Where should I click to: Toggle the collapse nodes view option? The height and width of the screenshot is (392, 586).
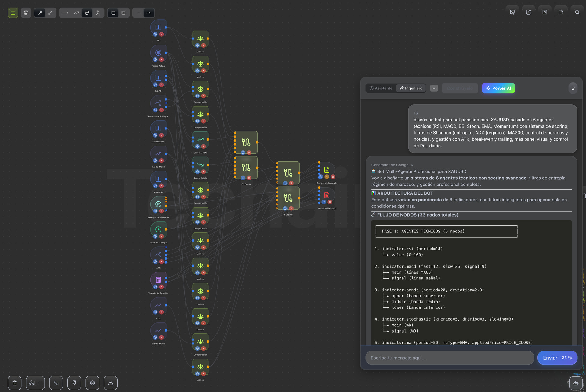coord(40,13)
